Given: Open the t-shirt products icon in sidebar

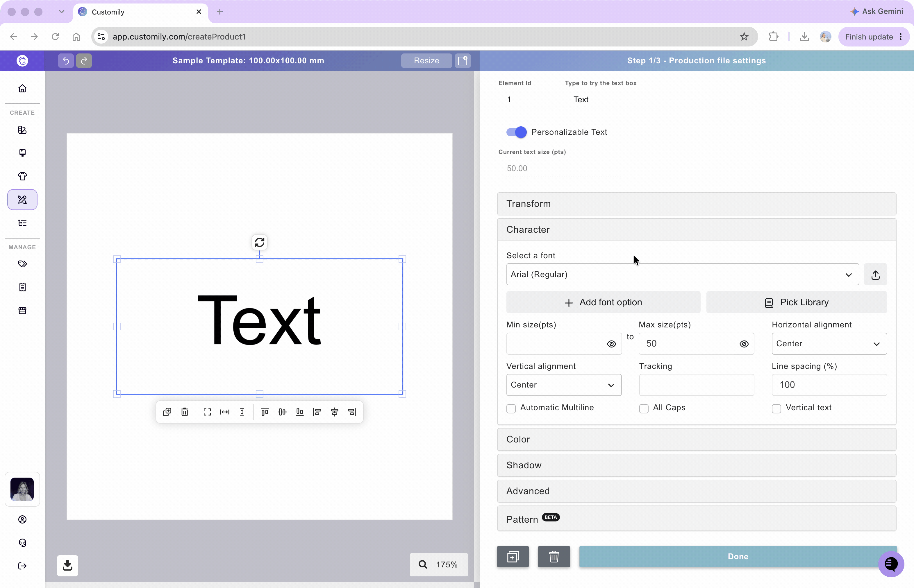Looking at the screenshot, I should (23, 176).
